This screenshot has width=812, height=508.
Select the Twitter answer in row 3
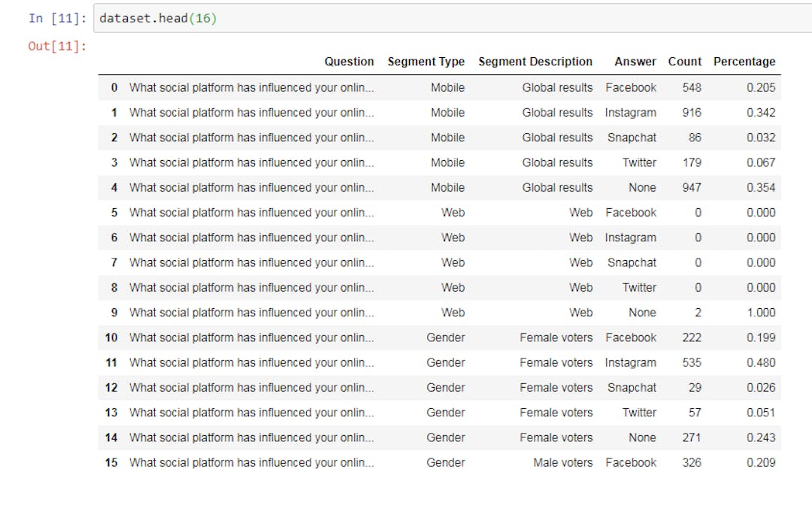[x=639, y=162]
